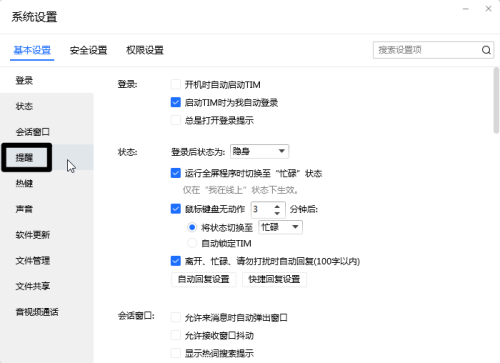Enable 显示热词搜索提示 checkbox
Image resolution: width=500 pixels, height=363 pixels.
coord(176,353)
